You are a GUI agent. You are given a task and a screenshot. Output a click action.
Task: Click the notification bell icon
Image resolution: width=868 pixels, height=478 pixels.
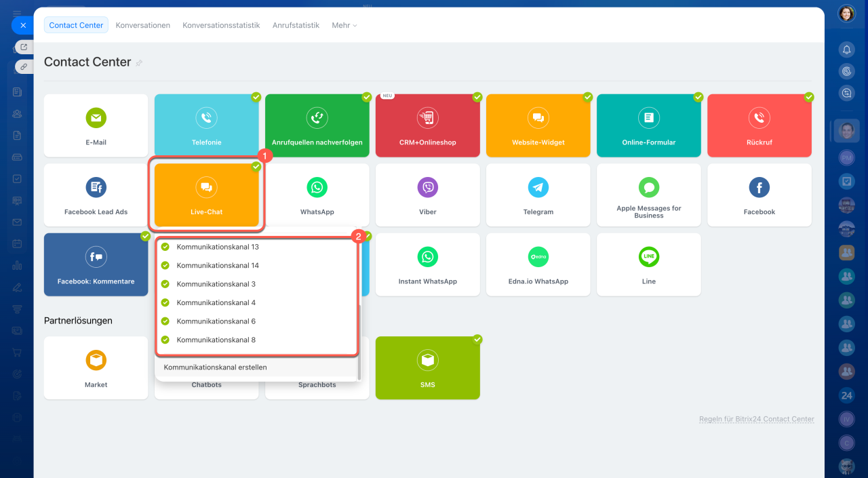[846, 49]
